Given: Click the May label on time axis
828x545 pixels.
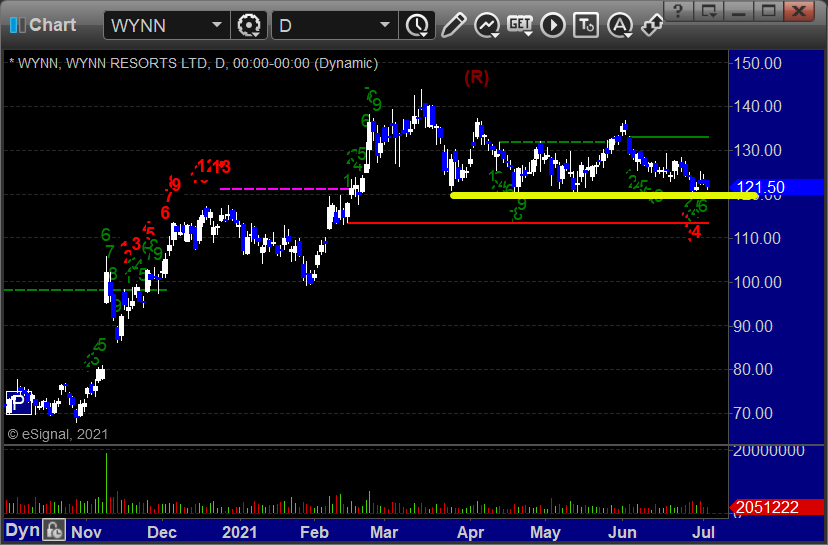Looking at the screenshot, I should tap(545, 532).
